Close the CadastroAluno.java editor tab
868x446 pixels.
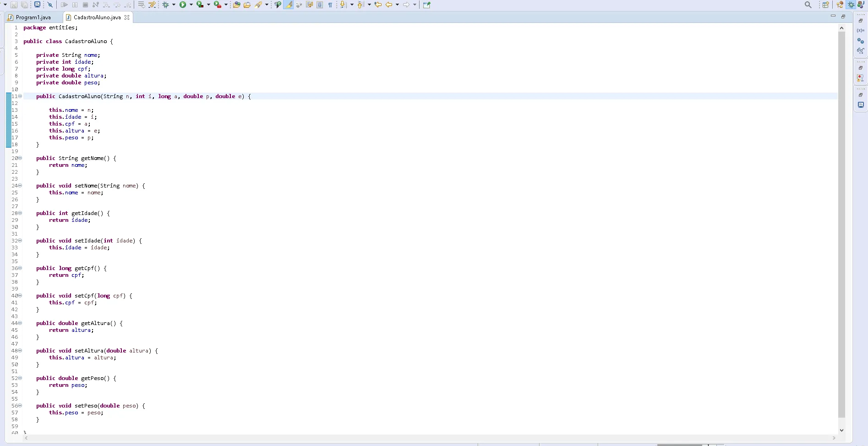click(127, 17)
